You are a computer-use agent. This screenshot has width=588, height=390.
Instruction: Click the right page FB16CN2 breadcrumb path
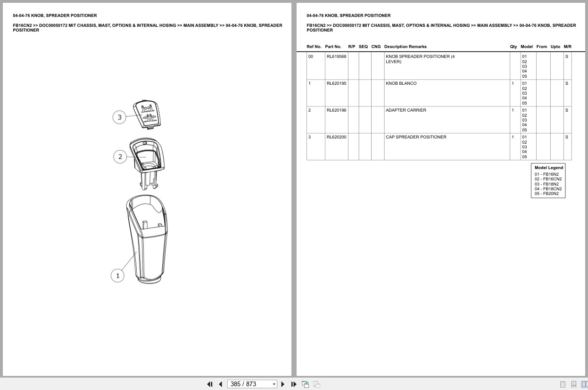click(441, 28)
